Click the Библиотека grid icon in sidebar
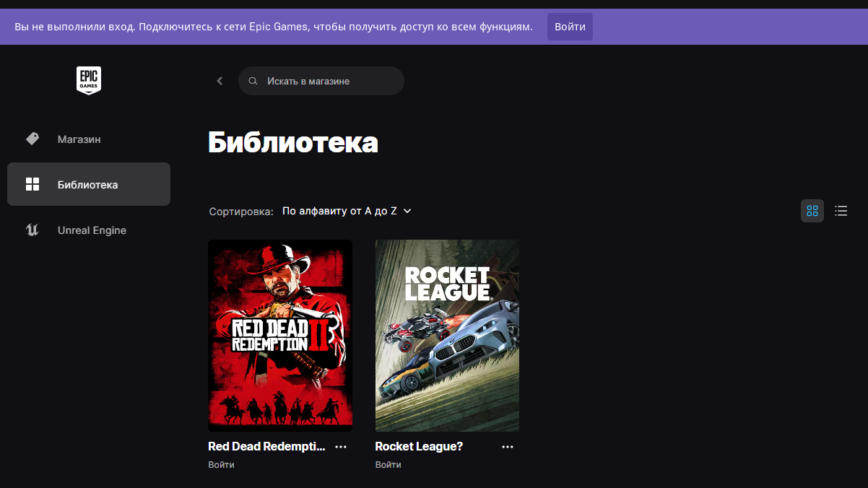Screen dimensions: 868x488 [x=32, y=184]
